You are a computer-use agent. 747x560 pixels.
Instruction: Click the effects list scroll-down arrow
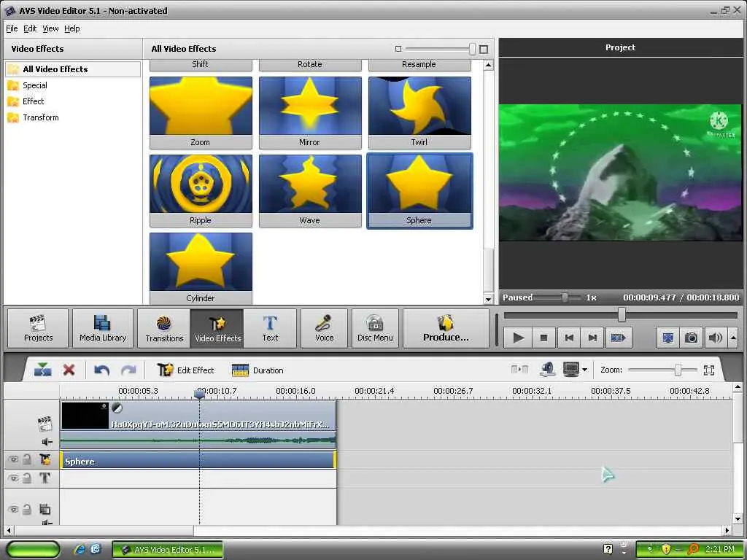488,299
